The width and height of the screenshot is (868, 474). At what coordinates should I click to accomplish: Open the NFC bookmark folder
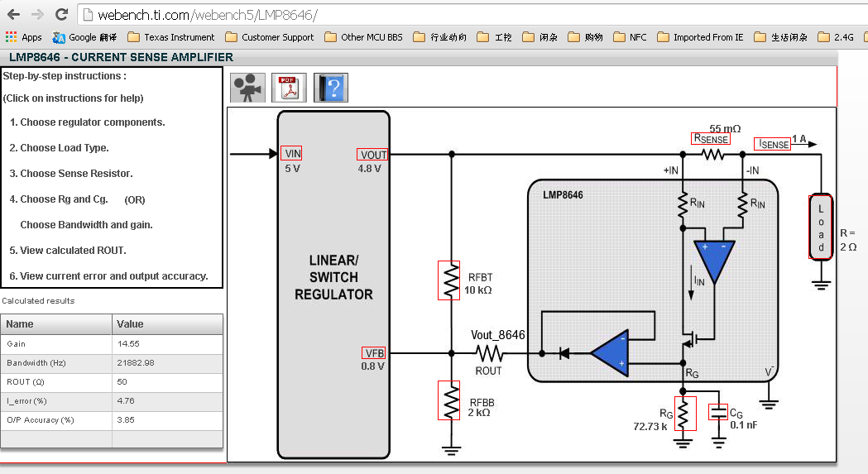[630, 37]
